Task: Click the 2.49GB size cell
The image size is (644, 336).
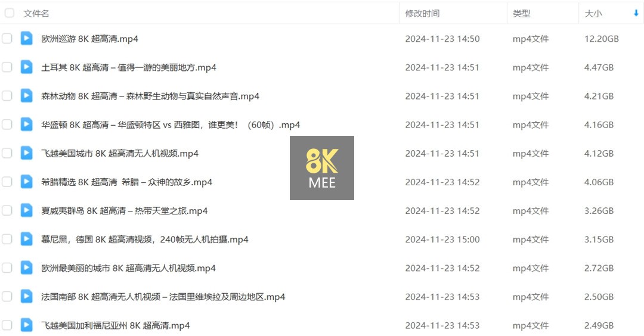Action: (x=599, y=326)
